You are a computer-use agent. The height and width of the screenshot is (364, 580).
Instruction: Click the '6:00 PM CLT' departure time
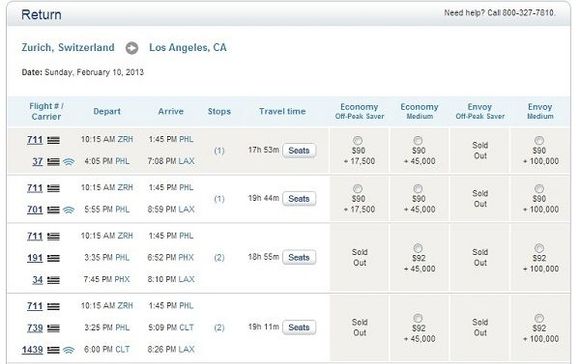point(107,349)
